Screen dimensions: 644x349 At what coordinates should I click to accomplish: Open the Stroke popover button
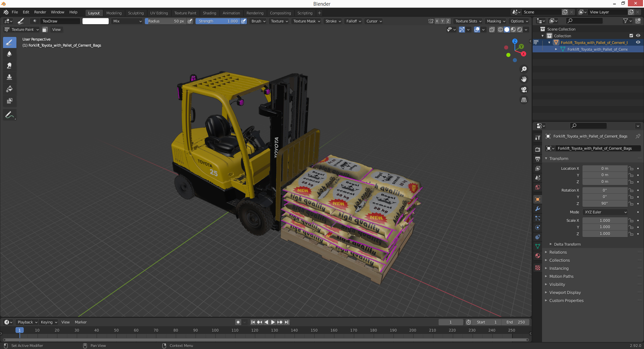click(x=333, y=21)
